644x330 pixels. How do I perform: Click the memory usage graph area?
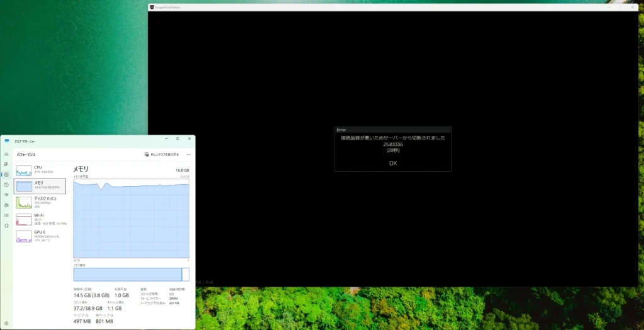pyautogui.click(x=131, y=218)
